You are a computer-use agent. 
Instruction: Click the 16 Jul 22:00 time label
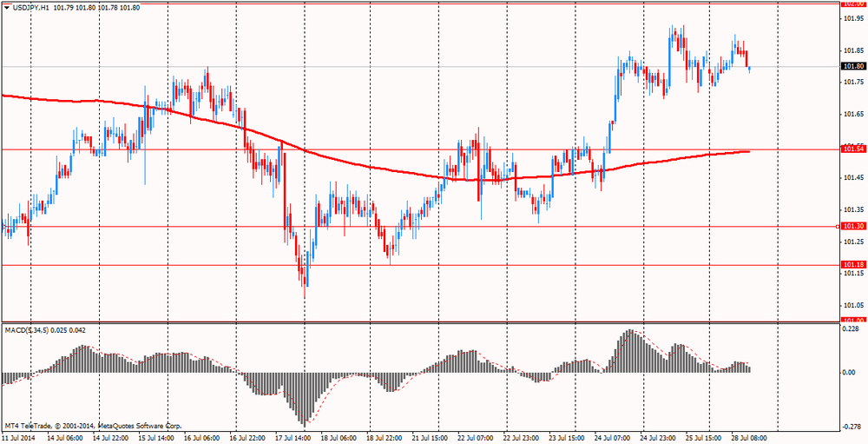[x=248, y=439]
